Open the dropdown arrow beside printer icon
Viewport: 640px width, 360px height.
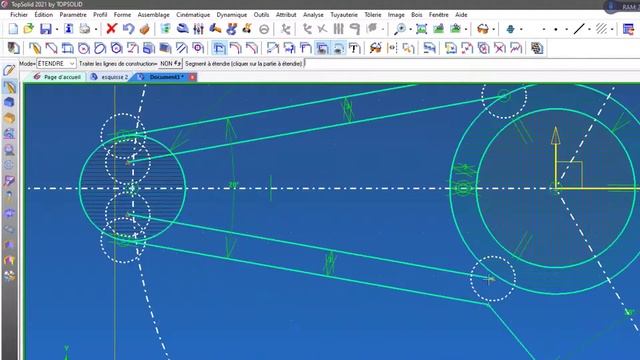[x=96, y=29]
